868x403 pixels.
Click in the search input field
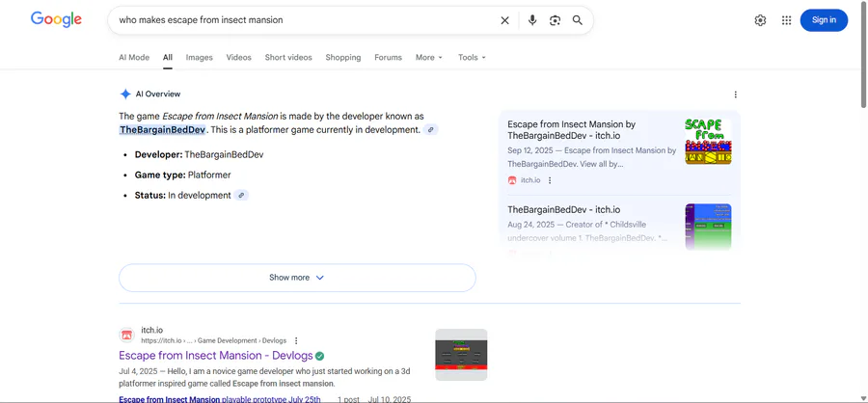305,20
